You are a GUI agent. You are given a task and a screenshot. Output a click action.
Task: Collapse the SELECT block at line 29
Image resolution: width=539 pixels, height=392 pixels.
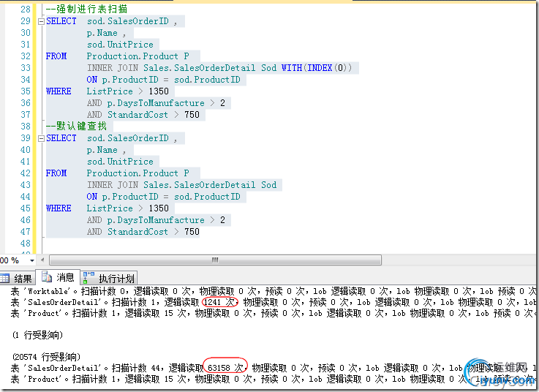41,21
